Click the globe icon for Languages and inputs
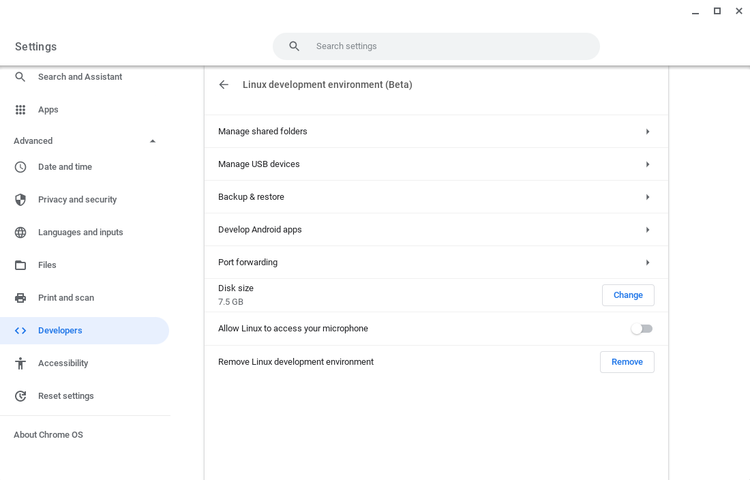The height and width of the screenshot is (480, 750). pos(20,233)
